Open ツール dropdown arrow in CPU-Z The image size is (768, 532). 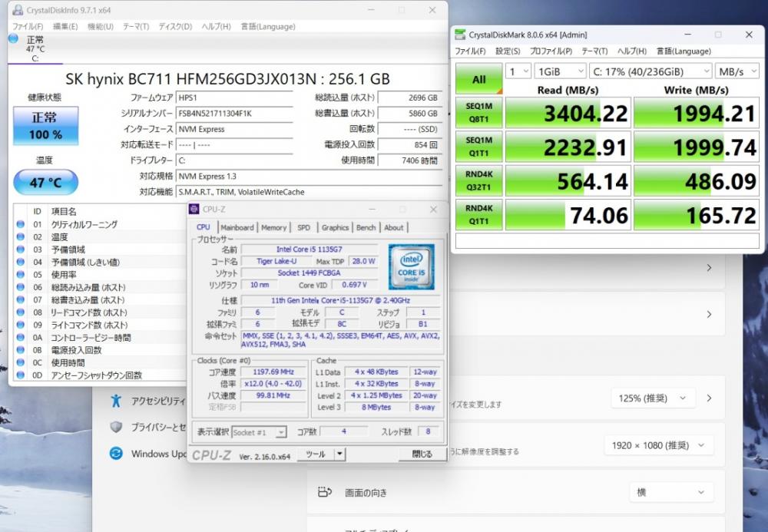339,454
